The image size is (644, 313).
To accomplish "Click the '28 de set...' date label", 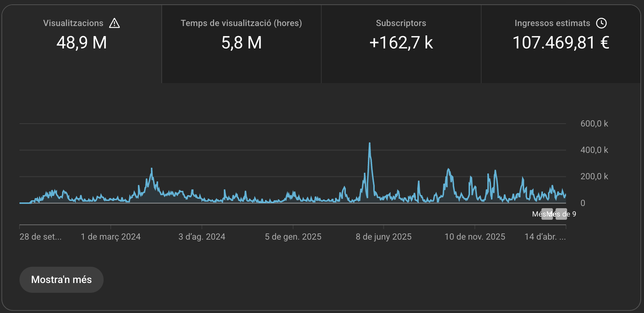I will click(40, 237).
